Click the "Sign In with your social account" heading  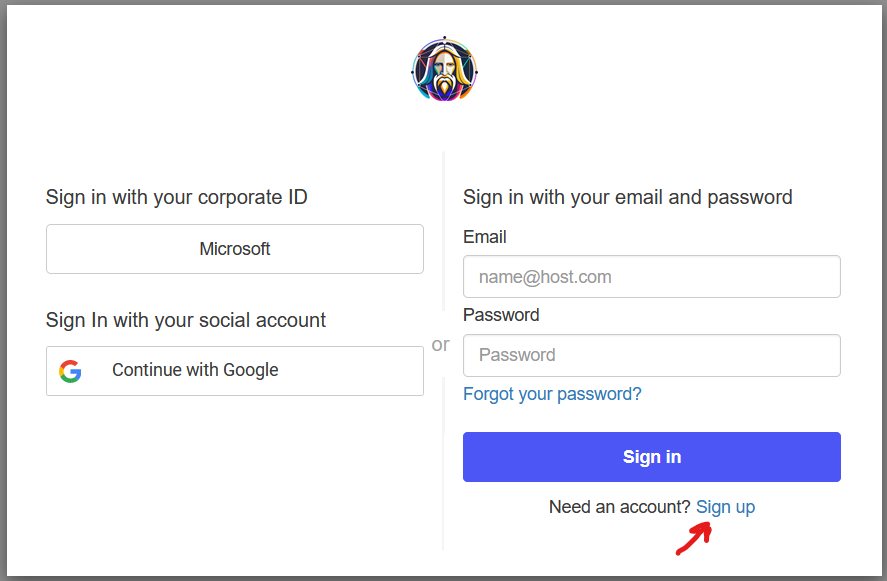click(x=186, y=320)
